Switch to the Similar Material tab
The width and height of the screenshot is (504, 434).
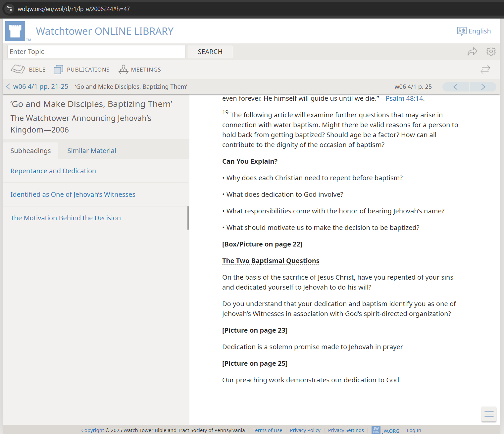[x=92, y=151]
